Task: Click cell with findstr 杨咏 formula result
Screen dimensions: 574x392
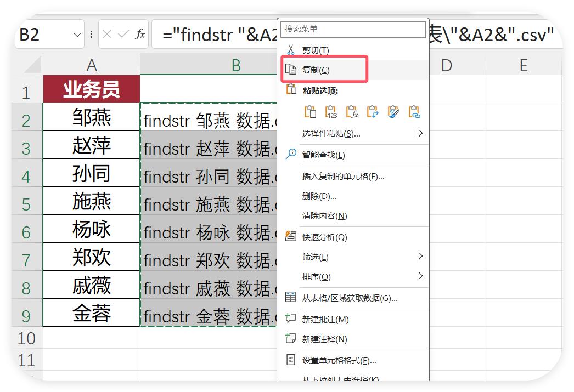Action: click(x=209, y=229)
